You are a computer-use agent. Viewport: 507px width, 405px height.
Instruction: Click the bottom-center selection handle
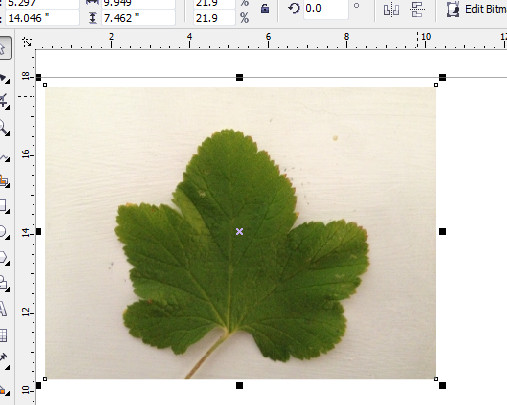coord(239,386)
